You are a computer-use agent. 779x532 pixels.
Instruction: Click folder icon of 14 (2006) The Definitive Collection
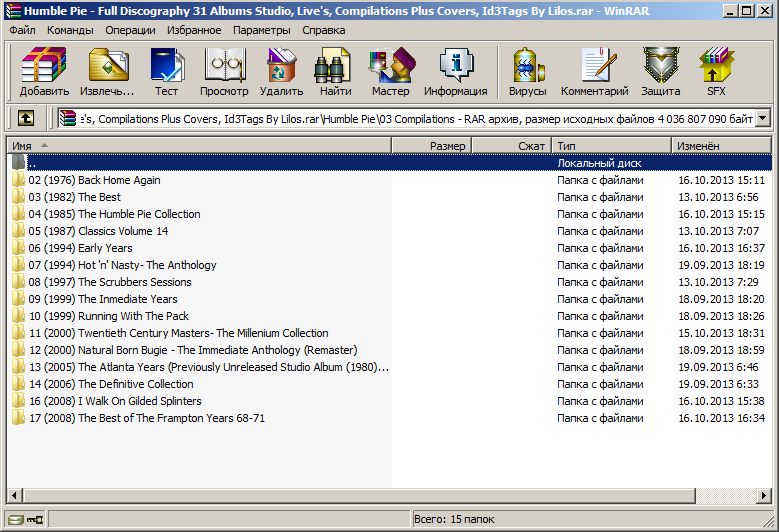18,384
